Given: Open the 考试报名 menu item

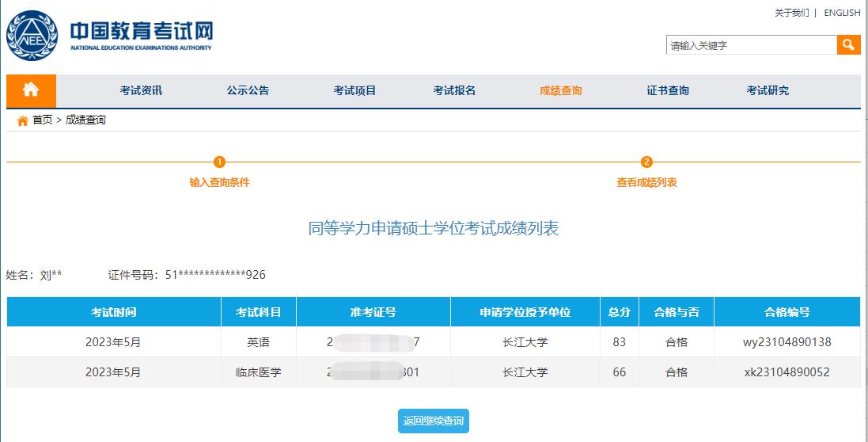Looking at the screenshot, I should (x=454, y=90).
